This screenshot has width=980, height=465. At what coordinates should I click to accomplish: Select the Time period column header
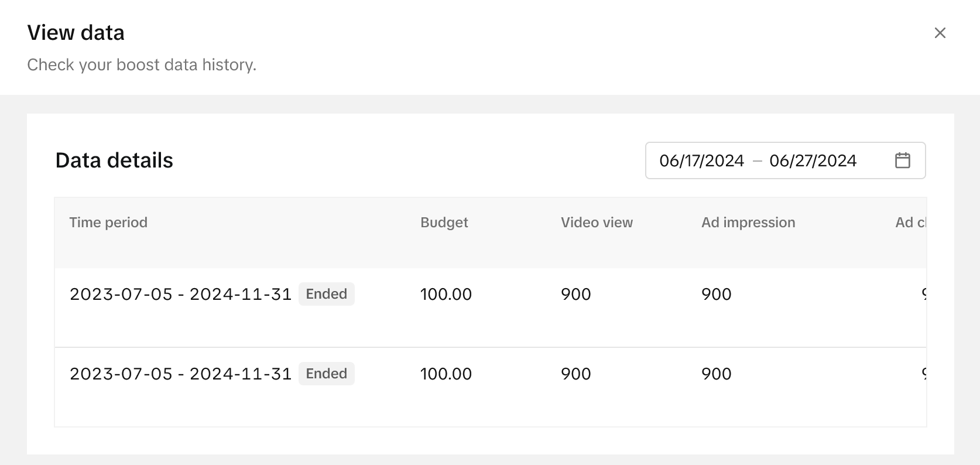108,223
